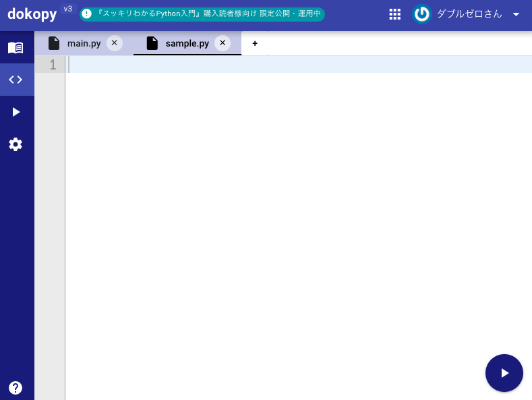The height and width of the screenshot is (400, 532).
Task: Open the apps grid icon in header
Action: pyautogui.click(x=395, y=14)
